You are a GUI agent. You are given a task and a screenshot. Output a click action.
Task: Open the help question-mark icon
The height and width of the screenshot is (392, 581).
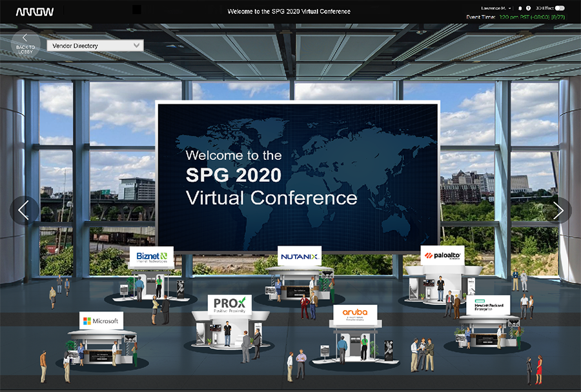tap(528, 8)
